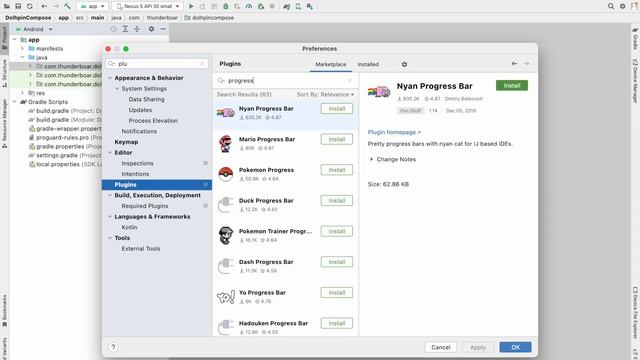Switch to the Installed tab

pos(368,64)
